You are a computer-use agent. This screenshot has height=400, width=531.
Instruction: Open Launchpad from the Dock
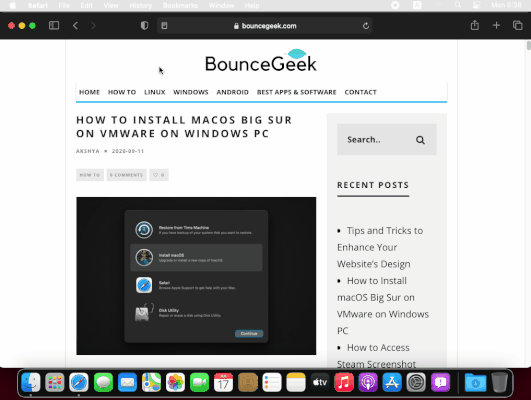coord(55,382)
